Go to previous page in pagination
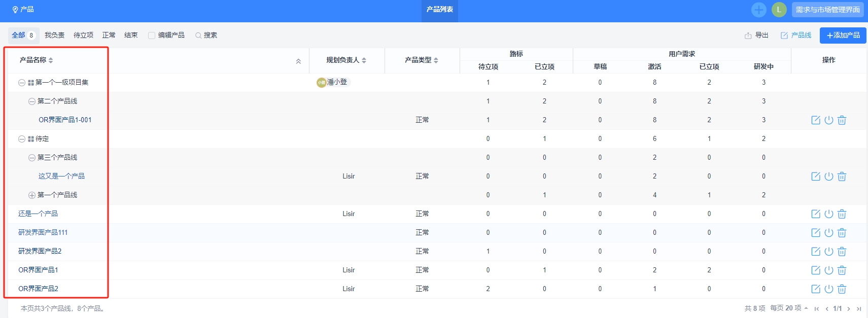The height and width of the screenshot is (318, 868). coord(827,309)
